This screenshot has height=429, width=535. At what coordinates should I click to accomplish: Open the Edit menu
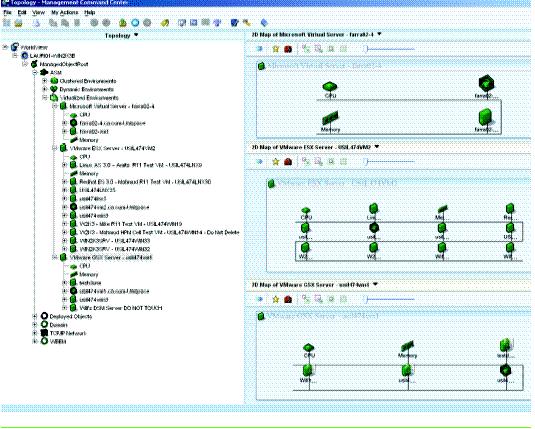[x=22, y=13]
